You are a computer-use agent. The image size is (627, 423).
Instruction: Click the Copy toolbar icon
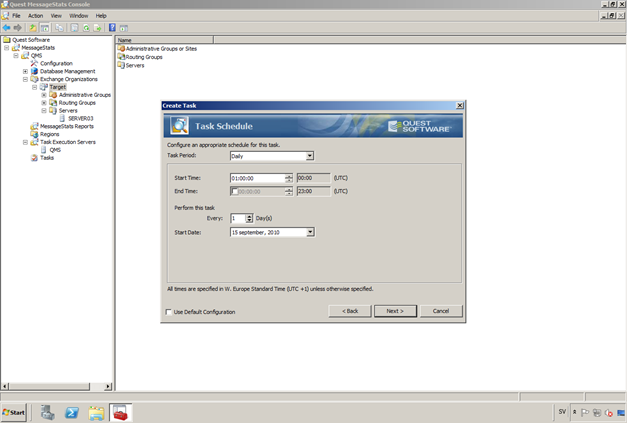tap(59, 28)
